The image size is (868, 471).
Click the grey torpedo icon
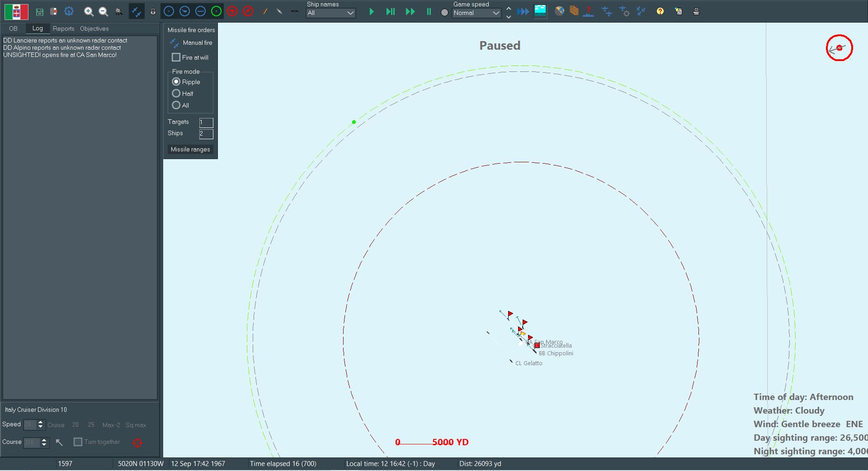(279, 12)
